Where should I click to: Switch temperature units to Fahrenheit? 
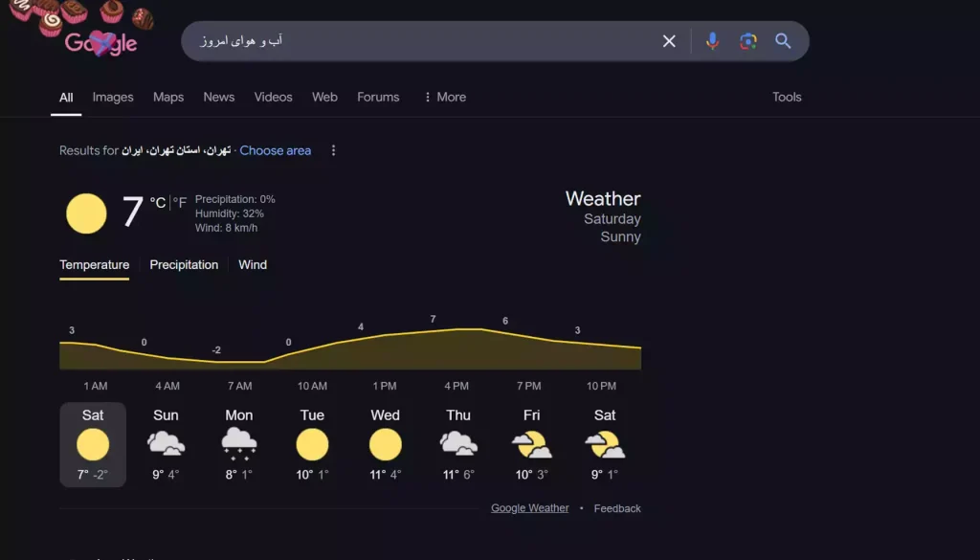tap(180, 202)
